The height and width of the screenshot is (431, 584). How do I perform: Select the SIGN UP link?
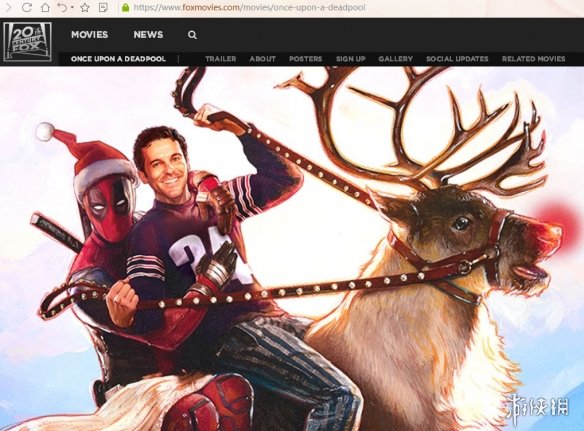click(350, 59)
